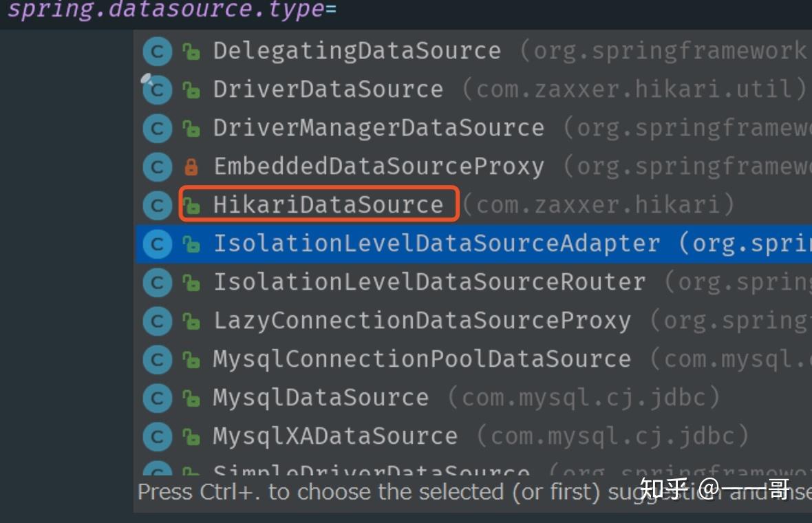Click the green public modifier icon for DriverDataSource
This screenshot has width=812, height=523.
(191, 89)
